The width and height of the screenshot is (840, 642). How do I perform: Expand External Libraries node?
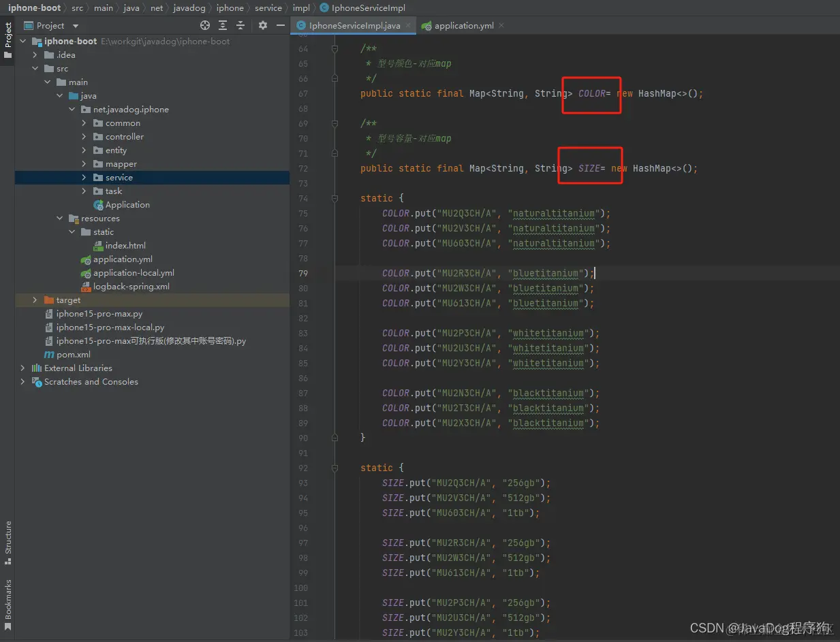coord(23,368)
